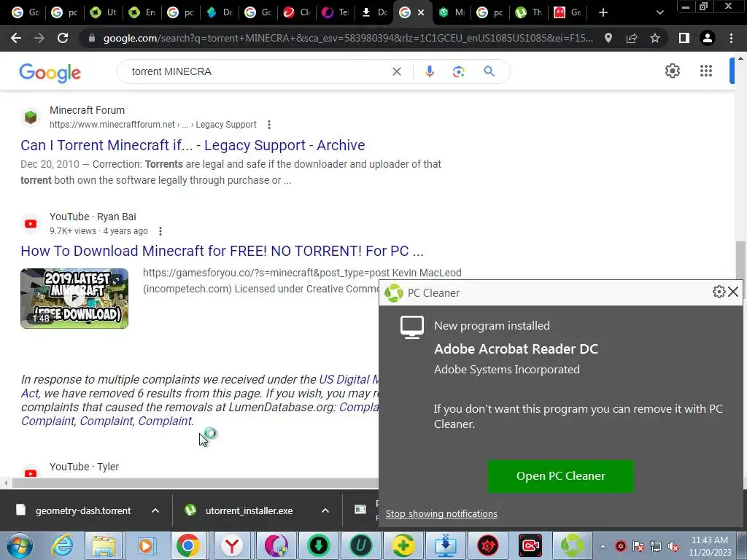Open the Windows Start menu
Viewport: 747px width, 560px height.
(x=20, y=545)
